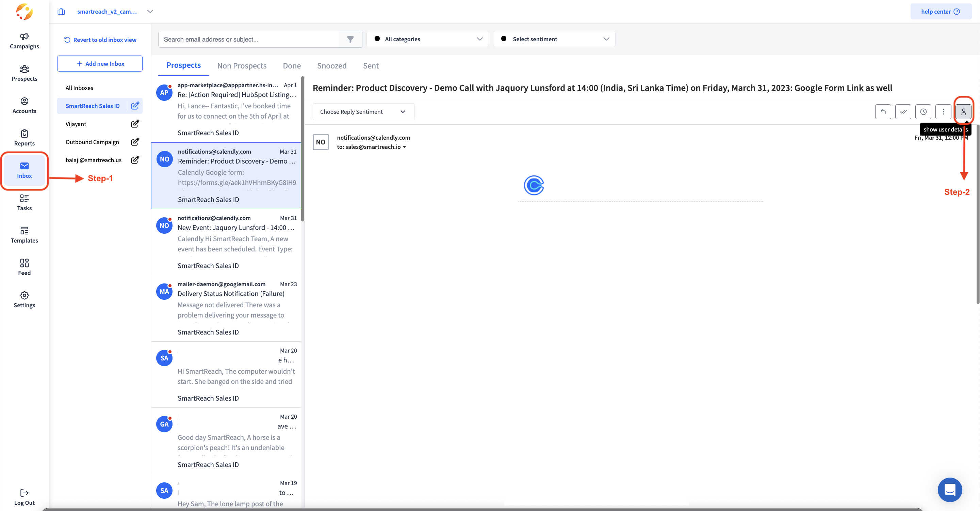
Task: Open the chat support bubble
Action: [x=950, y=489]
